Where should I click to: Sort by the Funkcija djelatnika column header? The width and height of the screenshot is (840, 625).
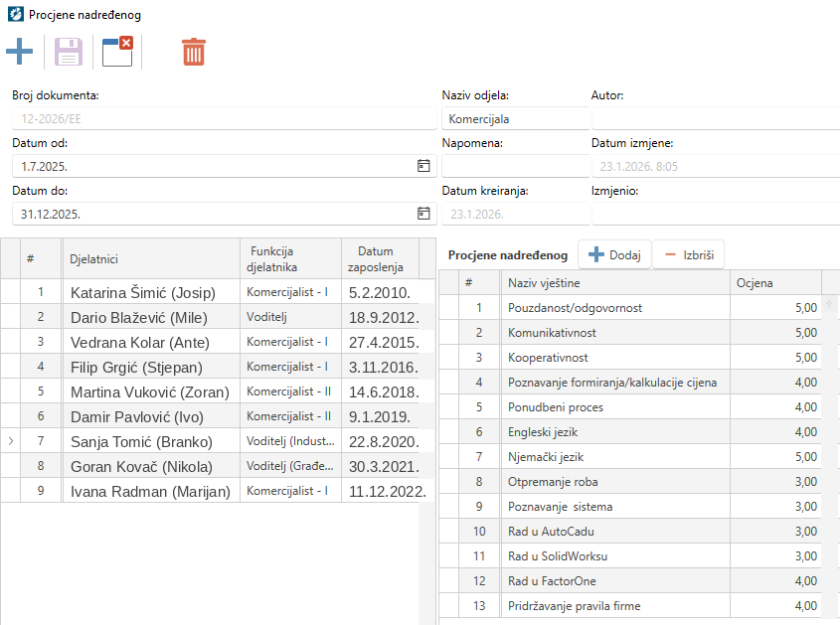(x=290, y=258)
